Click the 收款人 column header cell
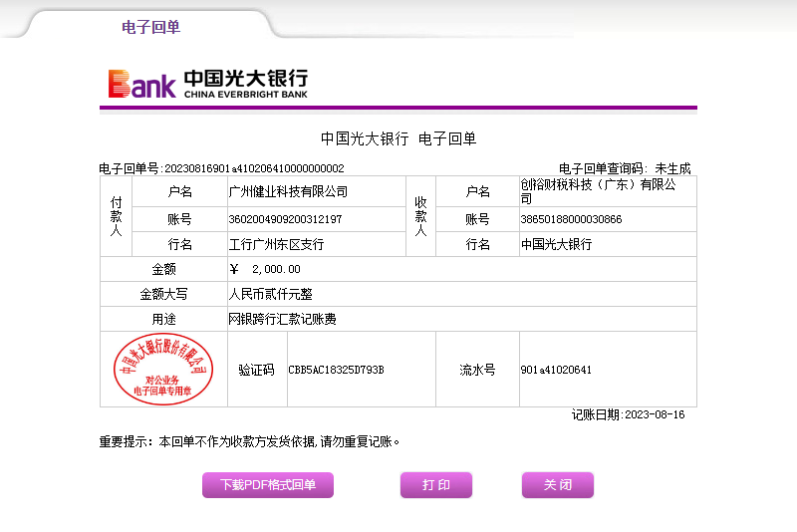The height and width of the screenshot is (532, 797). [420, 216]
